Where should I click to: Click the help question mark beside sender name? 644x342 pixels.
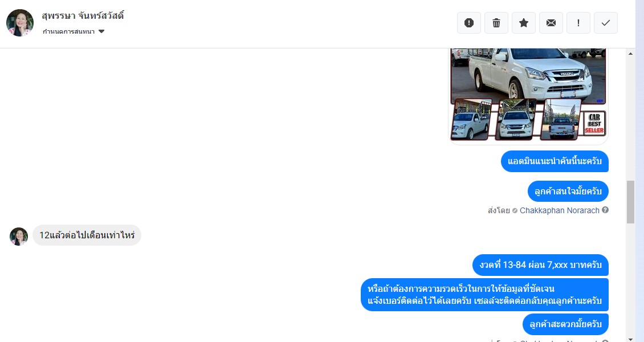click(605, 210)
